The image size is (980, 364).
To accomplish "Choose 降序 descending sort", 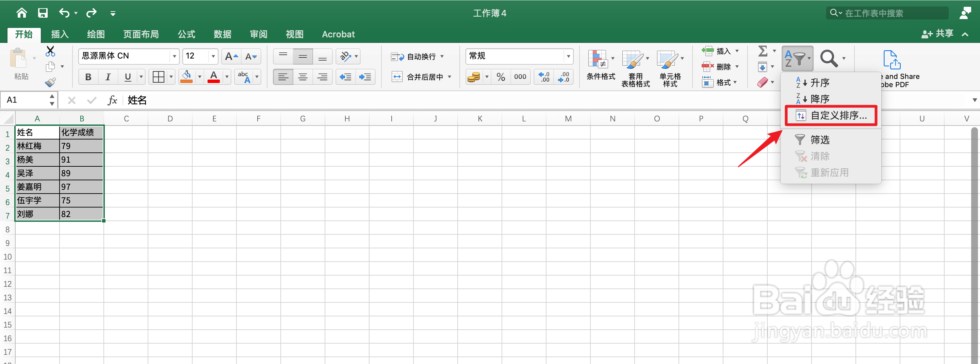I will tap(831, 99).
